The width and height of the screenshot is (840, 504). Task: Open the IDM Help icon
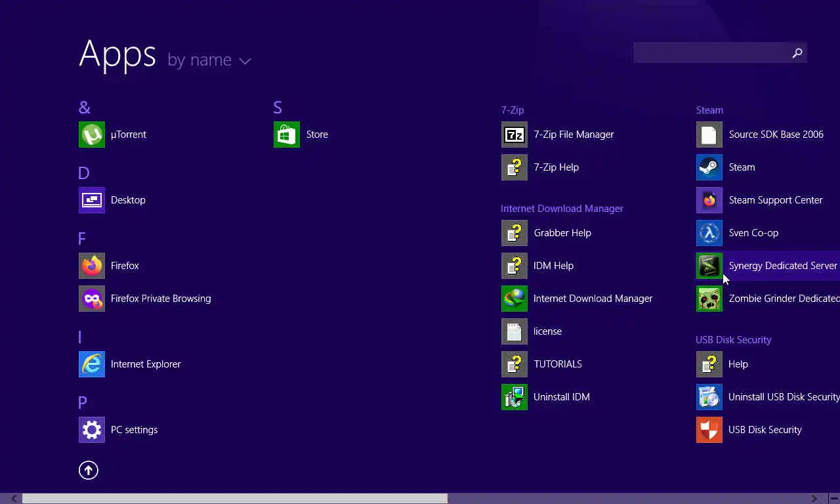coord(514,266)
